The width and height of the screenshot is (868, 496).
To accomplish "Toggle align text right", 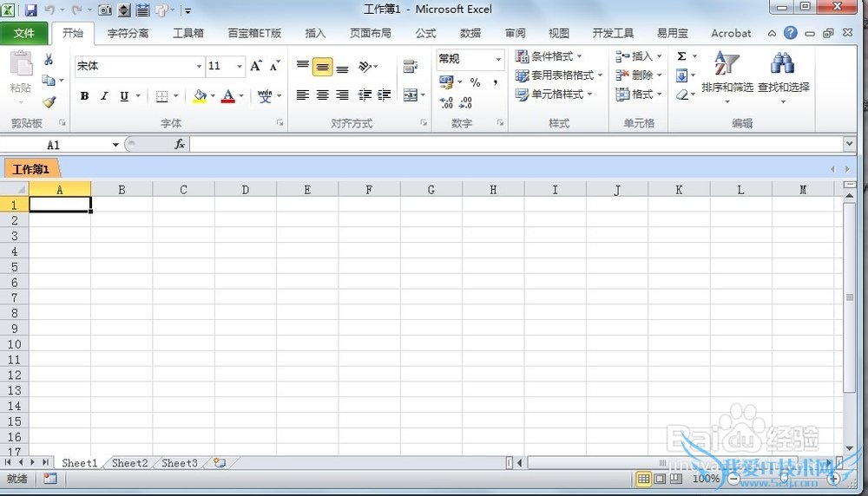I will (x=343, y=95).
